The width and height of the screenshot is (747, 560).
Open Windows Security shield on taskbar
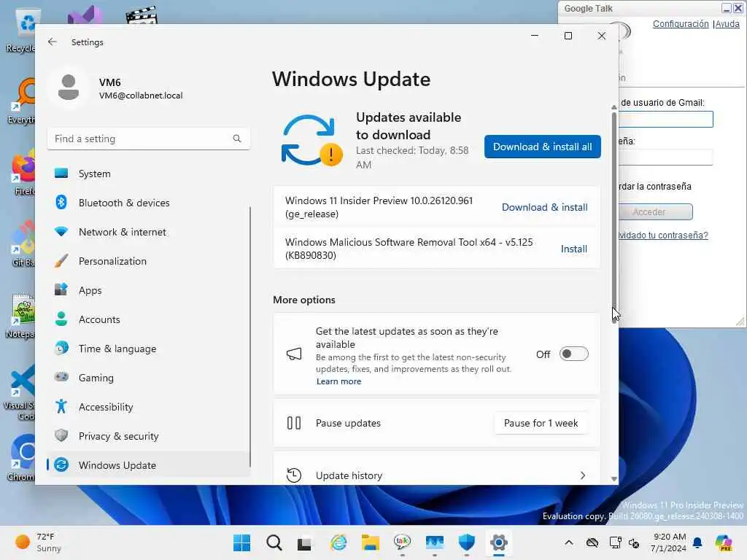coord(466,542)
